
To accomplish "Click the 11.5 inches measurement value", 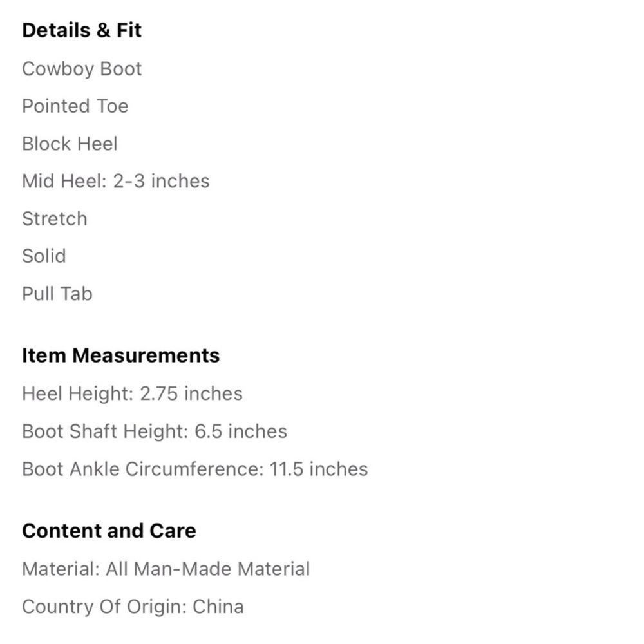I will coord(318,469).
